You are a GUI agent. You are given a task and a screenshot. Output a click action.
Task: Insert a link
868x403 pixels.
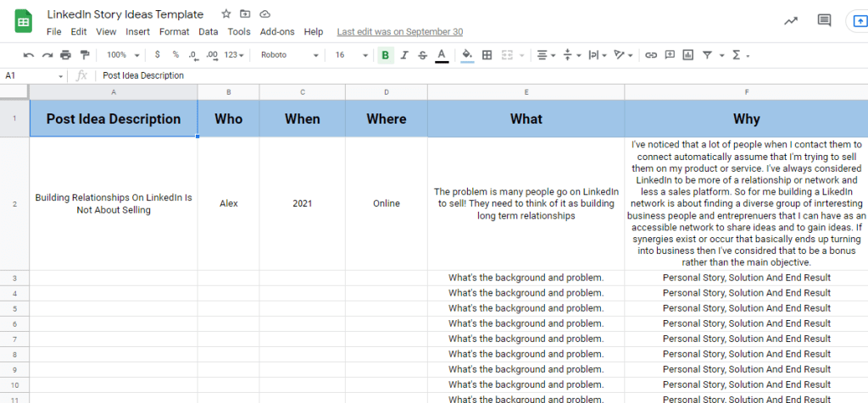click(x=652, y=55)
